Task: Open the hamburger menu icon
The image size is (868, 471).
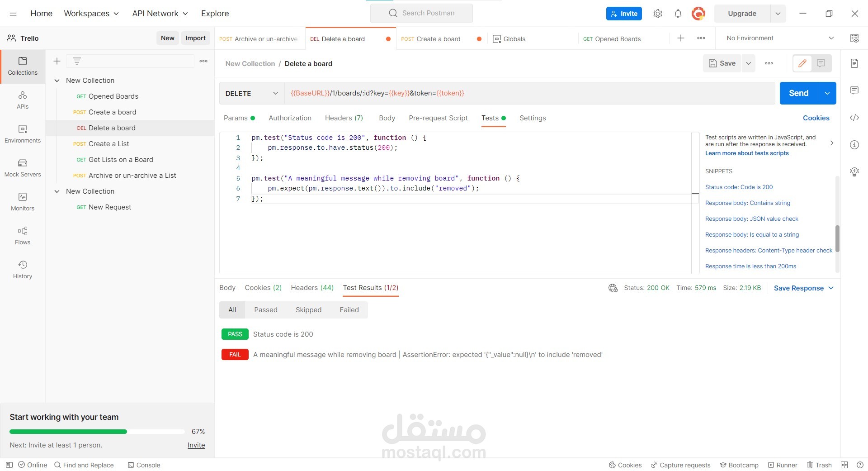Action: pos(13,14)
